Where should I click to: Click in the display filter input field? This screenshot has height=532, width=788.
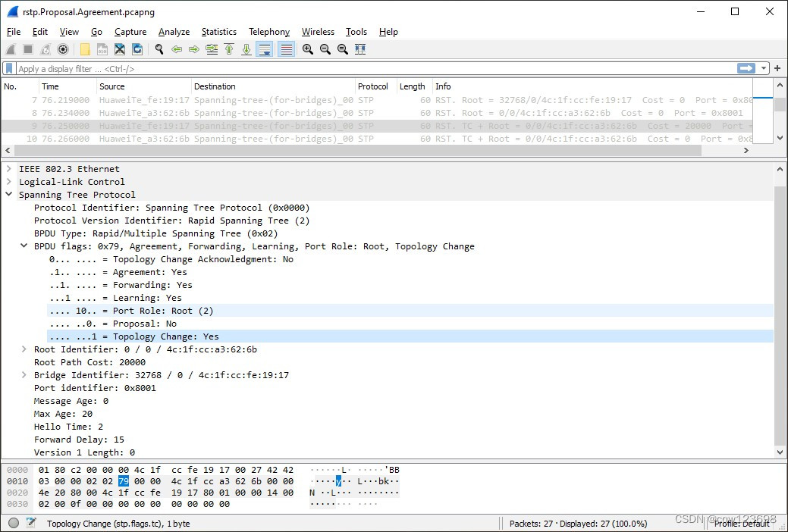pos(375,68)
